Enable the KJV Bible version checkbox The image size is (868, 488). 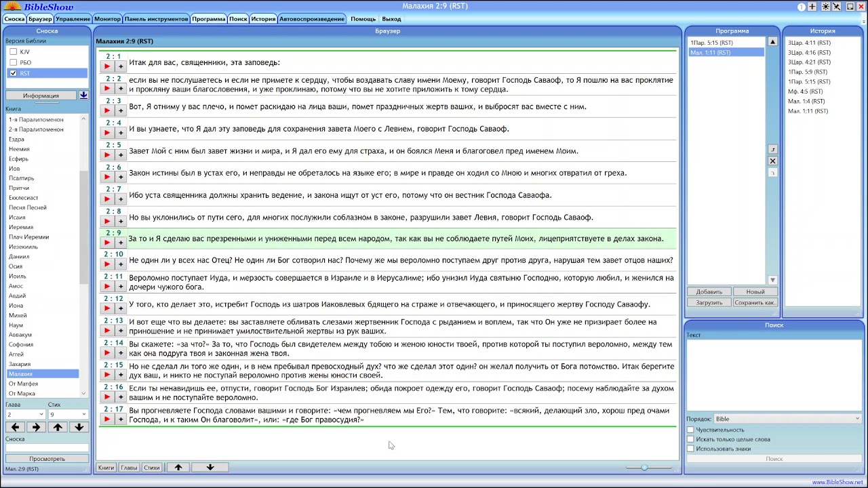[13, 52]
